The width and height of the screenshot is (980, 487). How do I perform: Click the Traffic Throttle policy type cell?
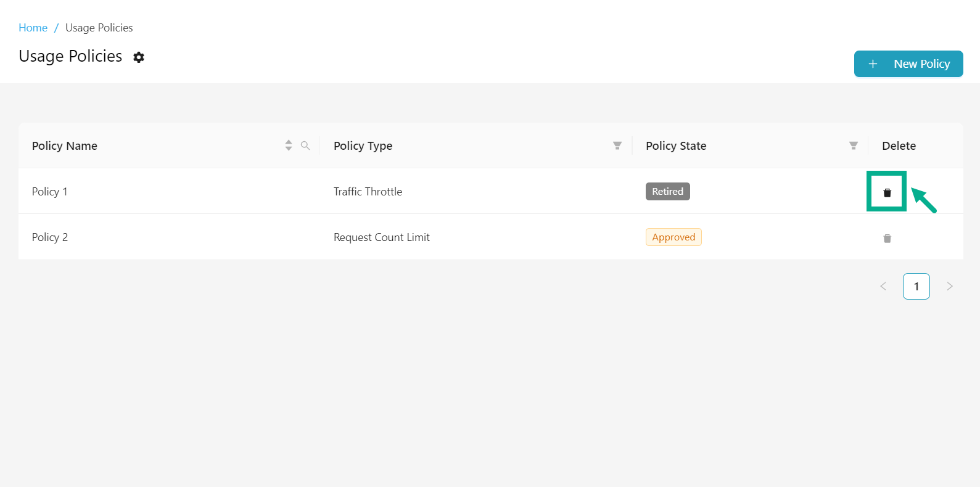(368, 192)
